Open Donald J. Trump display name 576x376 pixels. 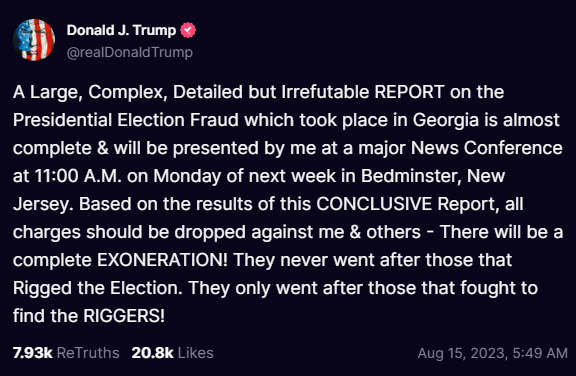coord(121,30)
